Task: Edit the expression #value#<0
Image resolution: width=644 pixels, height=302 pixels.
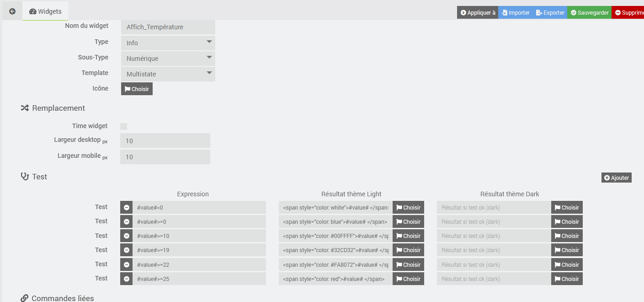Action: pyautogui.click(x=199, y=207)
